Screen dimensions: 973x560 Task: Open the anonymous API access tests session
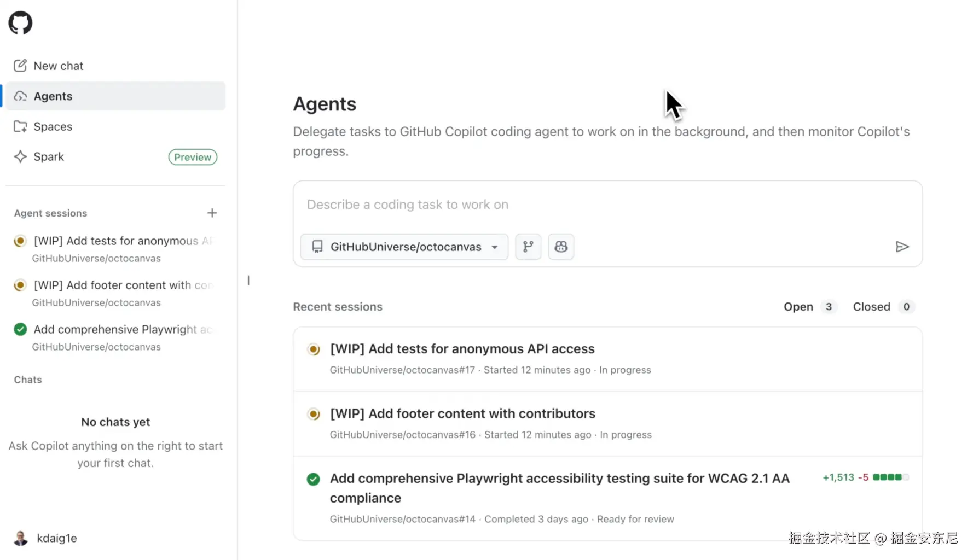coord(462,349)
